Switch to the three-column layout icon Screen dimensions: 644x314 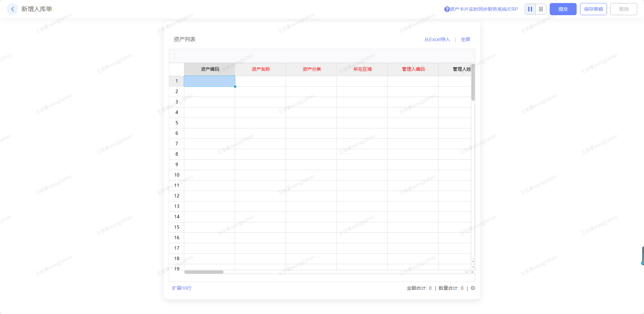click(541, 9)
